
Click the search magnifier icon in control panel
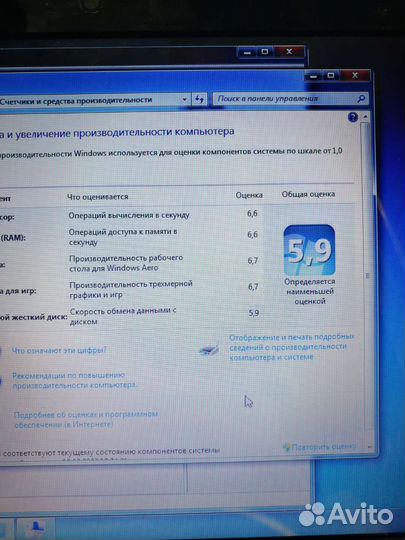pyautogui.click(x=361, y=99)
